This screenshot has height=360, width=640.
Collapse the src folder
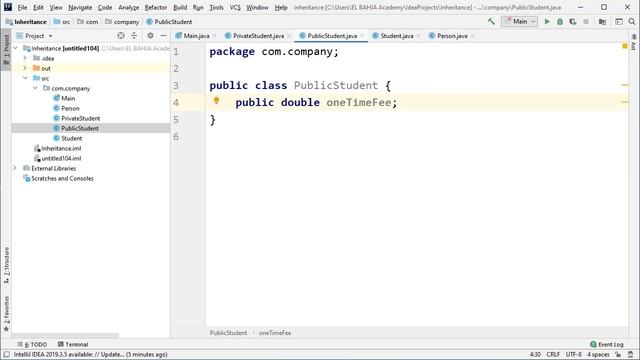[25, 78]
